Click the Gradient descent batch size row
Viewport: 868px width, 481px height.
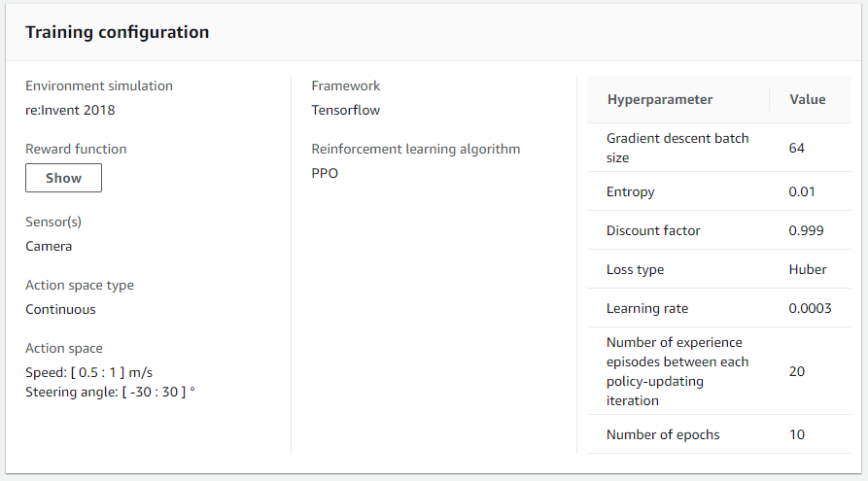pyautogui.click(x=677, y=148)
